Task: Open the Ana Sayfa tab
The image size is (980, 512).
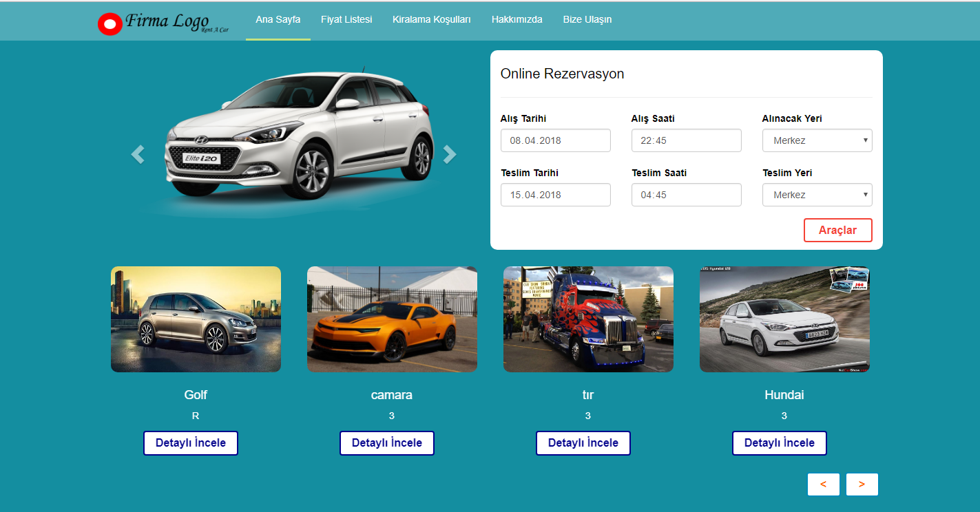Action: [x=278, y=19]
